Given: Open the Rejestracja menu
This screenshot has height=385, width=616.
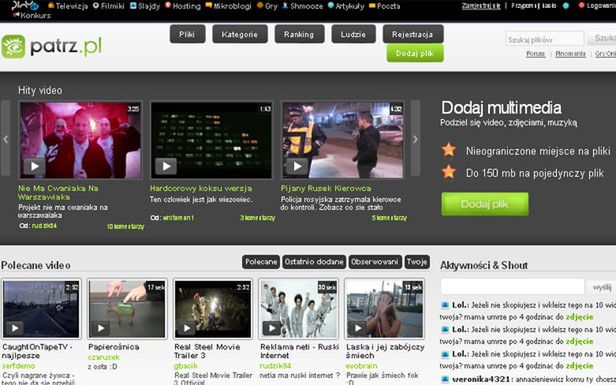Looking at the screenshot, I should pos(413,34).
